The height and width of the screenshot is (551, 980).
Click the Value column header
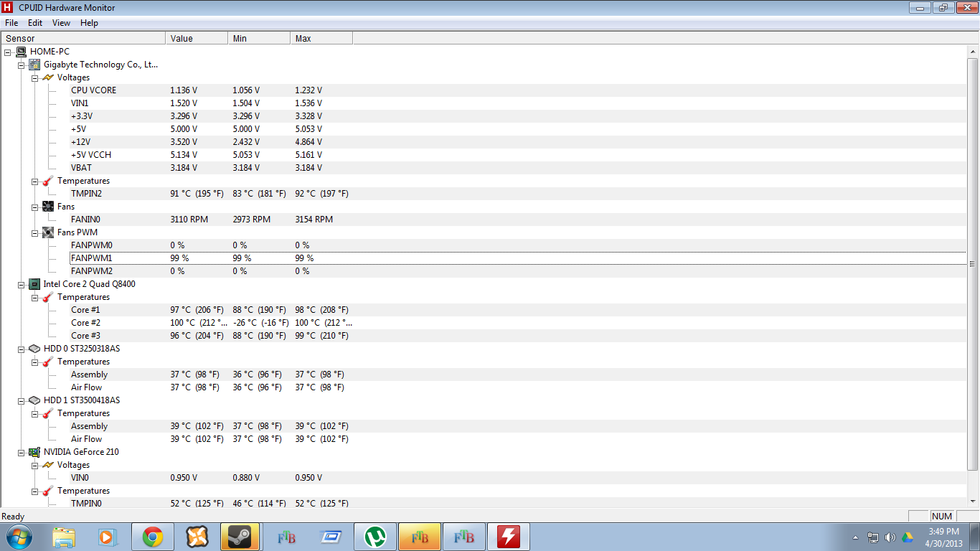pos(197,38)
